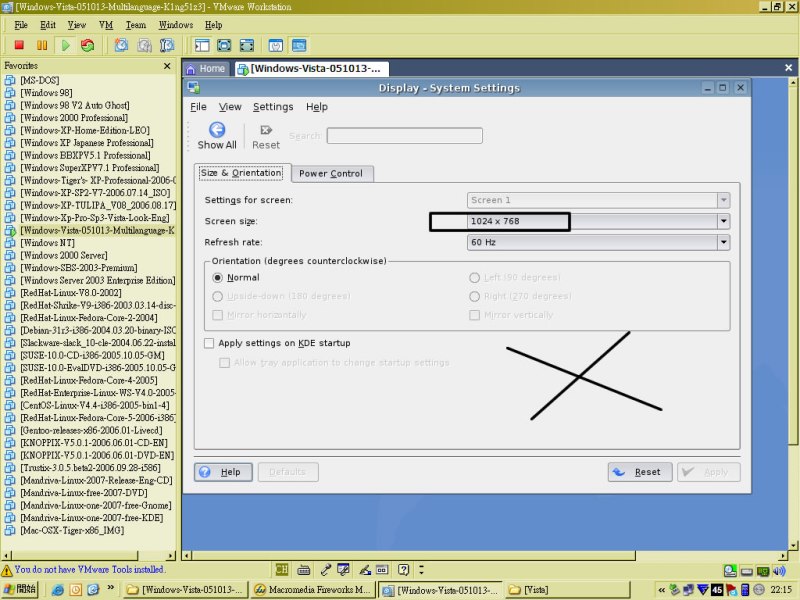
Task: Select the Normal orientation radio button
Action: tap(217, 278)
